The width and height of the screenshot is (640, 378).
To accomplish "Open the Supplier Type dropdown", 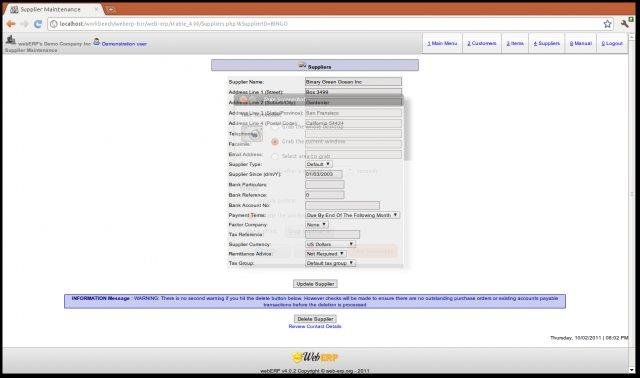I will tap(318, 164).
